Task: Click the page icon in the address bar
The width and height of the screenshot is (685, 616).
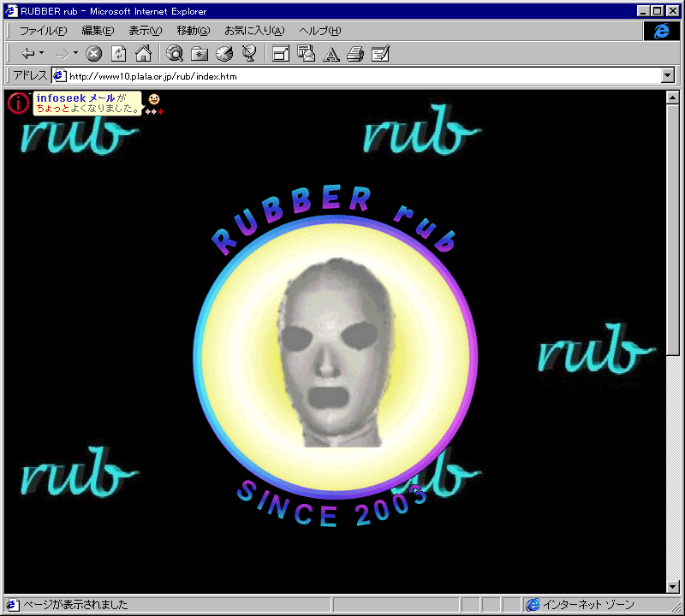Action: coord(60,76)
